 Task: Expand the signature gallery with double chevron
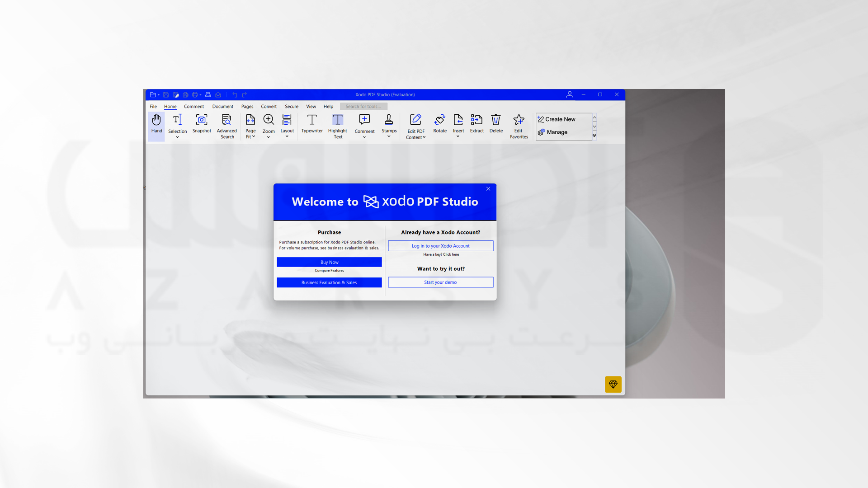click(x=594, y=136)
